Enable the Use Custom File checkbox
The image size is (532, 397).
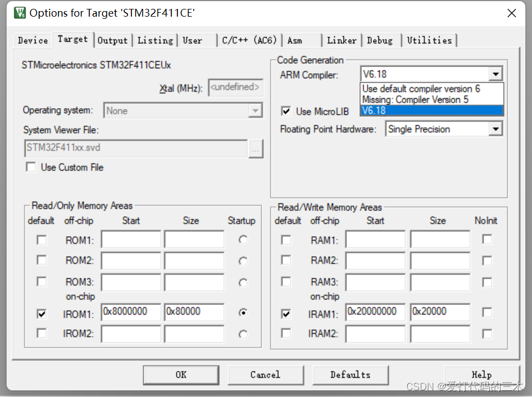point(31,167)
